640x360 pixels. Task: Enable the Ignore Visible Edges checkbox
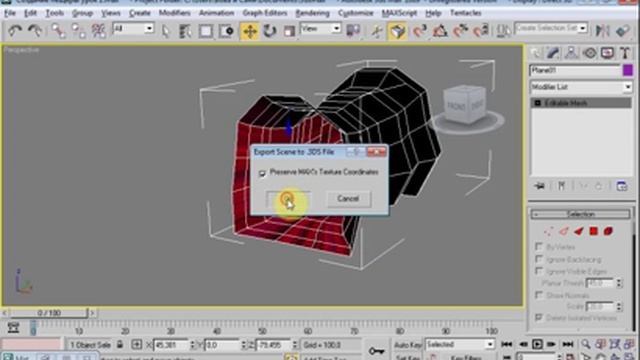(539, 271)
